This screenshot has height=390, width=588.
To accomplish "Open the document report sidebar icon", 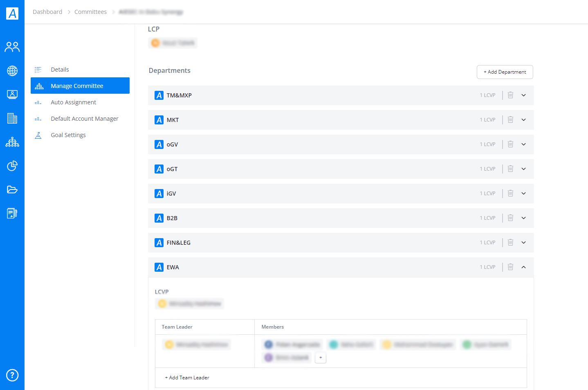I will pyautogui.click(x=12, y=213).
